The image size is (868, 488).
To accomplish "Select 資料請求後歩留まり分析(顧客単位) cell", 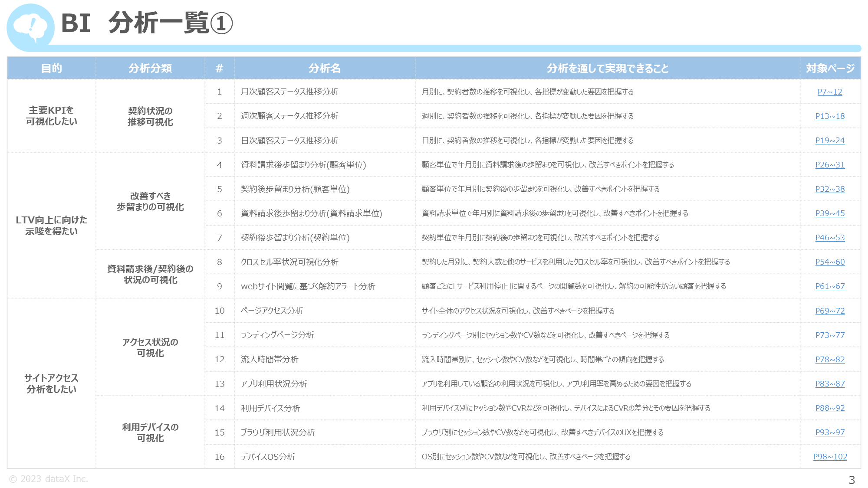I will (x=325, y=164).
